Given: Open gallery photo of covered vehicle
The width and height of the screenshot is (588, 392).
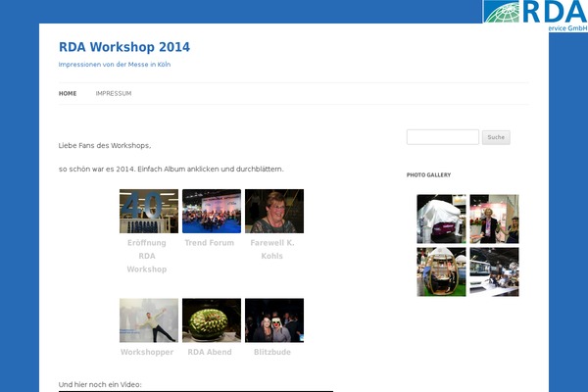Looking at the screenshot, I should click(x=441, y=220).
